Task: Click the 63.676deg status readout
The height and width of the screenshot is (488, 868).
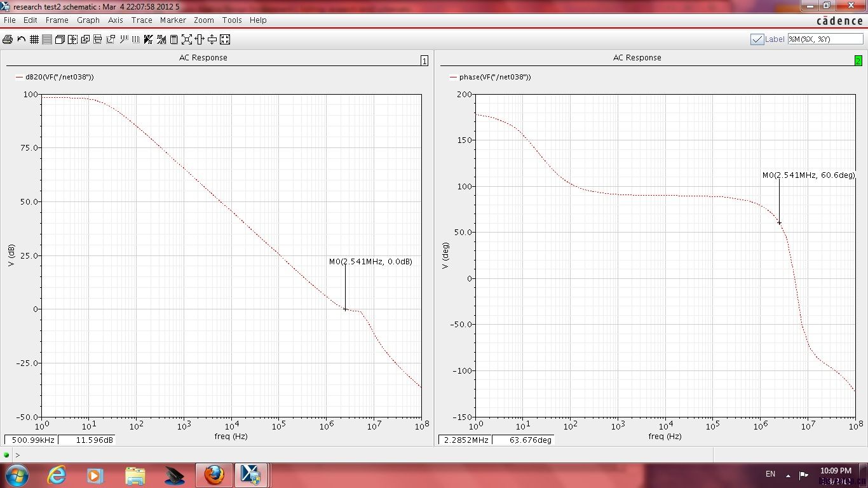Action: pyautogui.click(x=523, y=440)
